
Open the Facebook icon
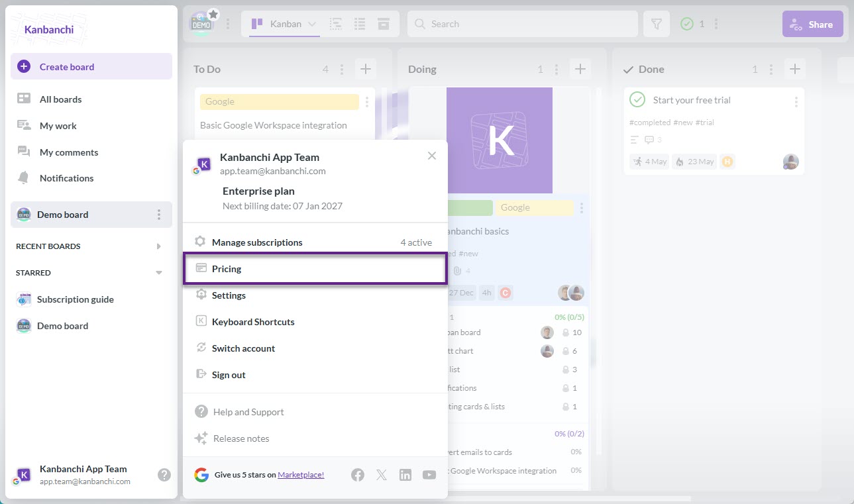point(358,475)
